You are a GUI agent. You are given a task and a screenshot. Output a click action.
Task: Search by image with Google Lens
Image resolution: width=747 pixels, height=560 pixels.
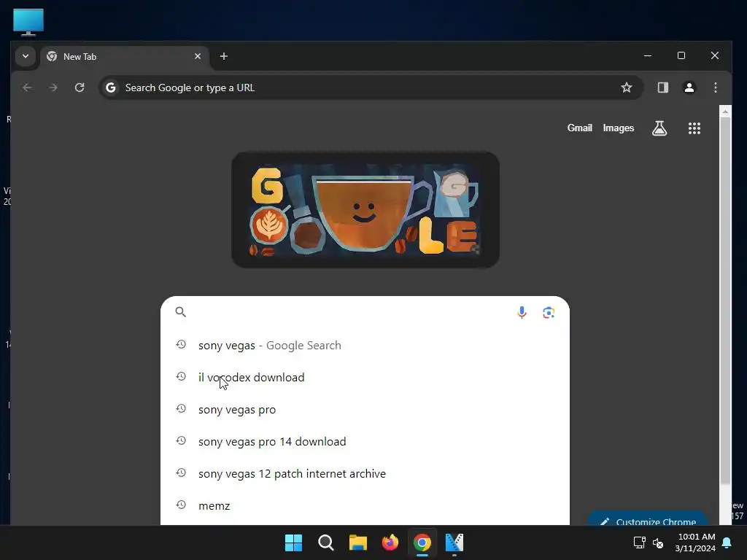click(x=549, y=312)
